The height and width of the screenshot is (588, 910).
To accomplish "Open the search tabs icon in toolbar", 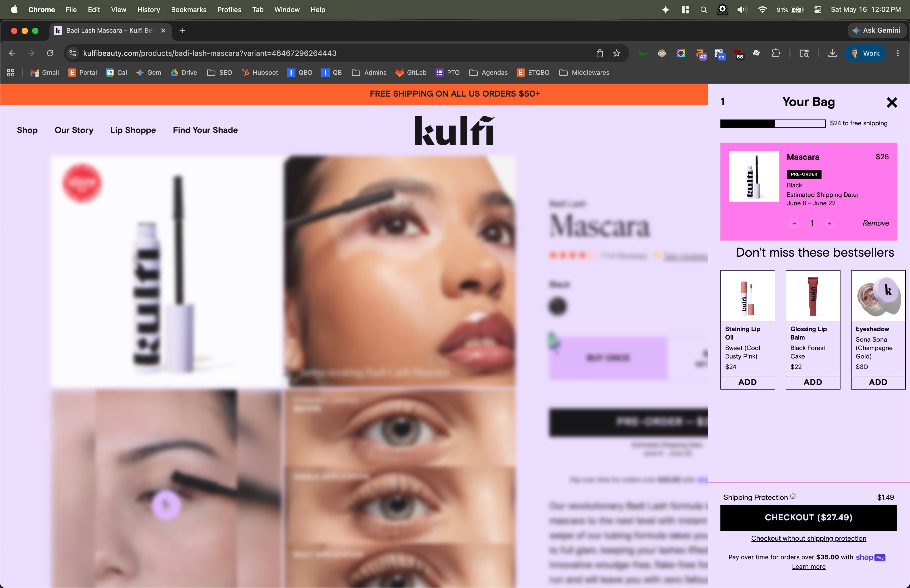I will click(804, 53).
